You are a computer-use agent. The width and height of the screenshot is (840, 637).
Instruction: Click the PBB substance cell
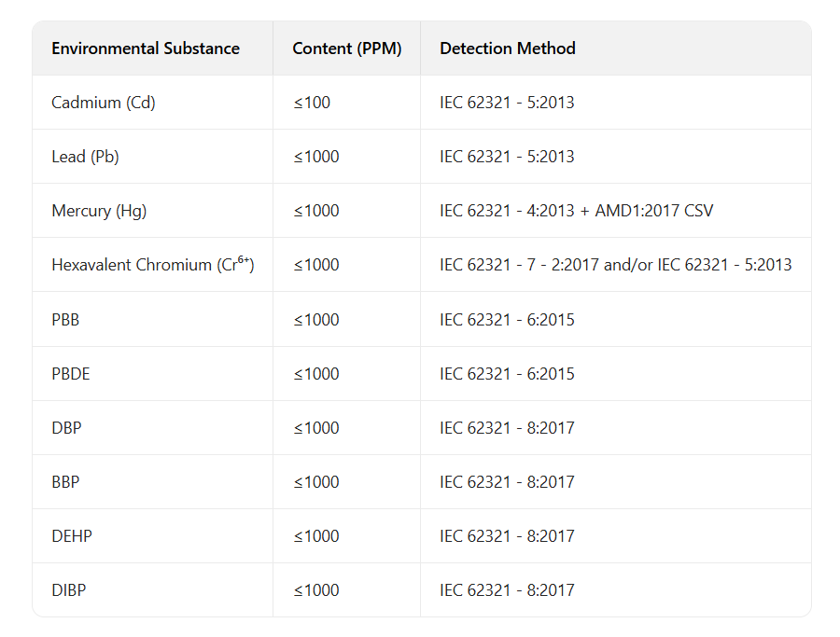[65, 320]
